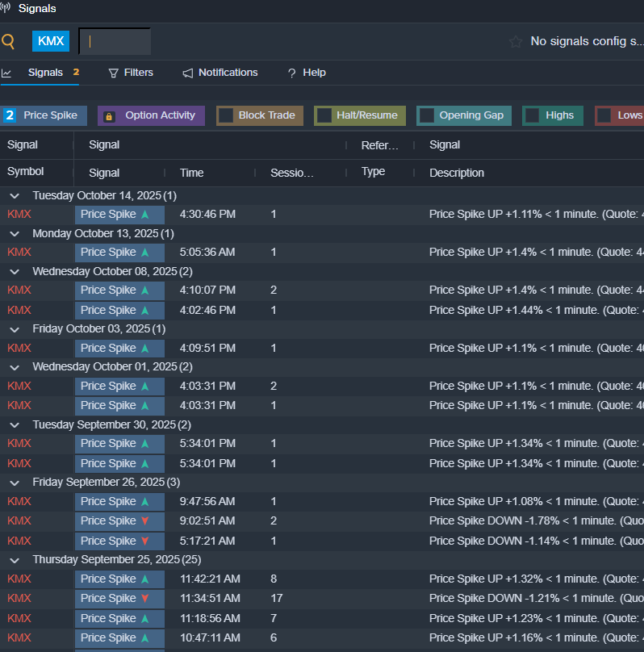Click the question mark Help icon
The height and width of the screenshot is (652, 644).
tap(292, 73)
